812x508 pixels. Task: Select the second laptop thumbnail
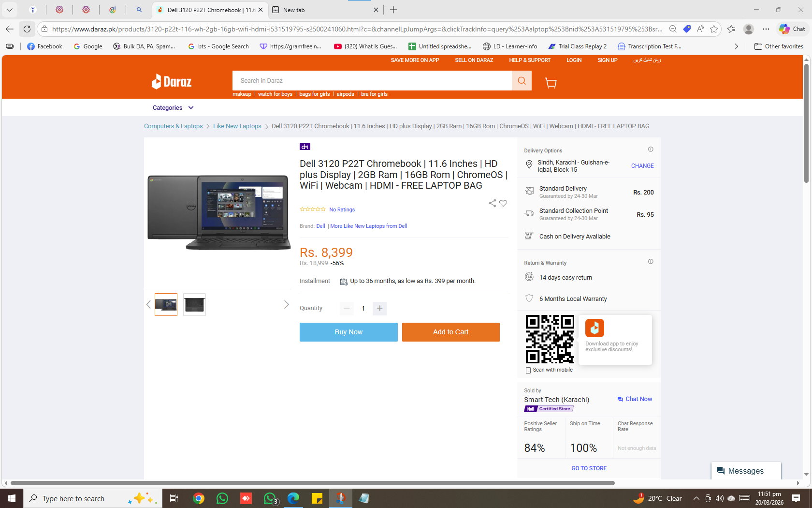[194, 304]
